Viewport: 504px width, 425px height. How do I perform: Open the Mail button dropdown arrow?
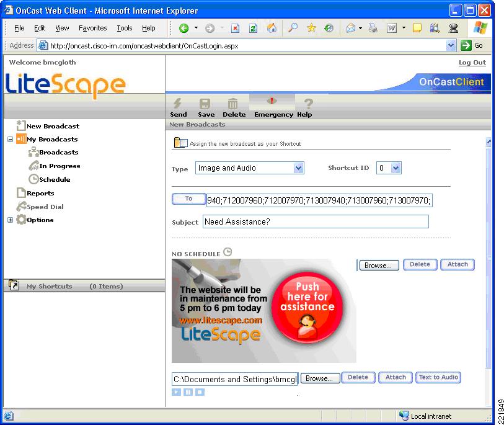pos(360,29)
